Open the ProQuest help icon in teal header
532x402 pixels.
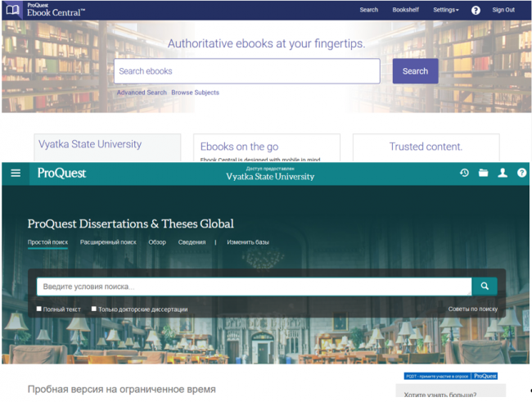tap(521, 173)
